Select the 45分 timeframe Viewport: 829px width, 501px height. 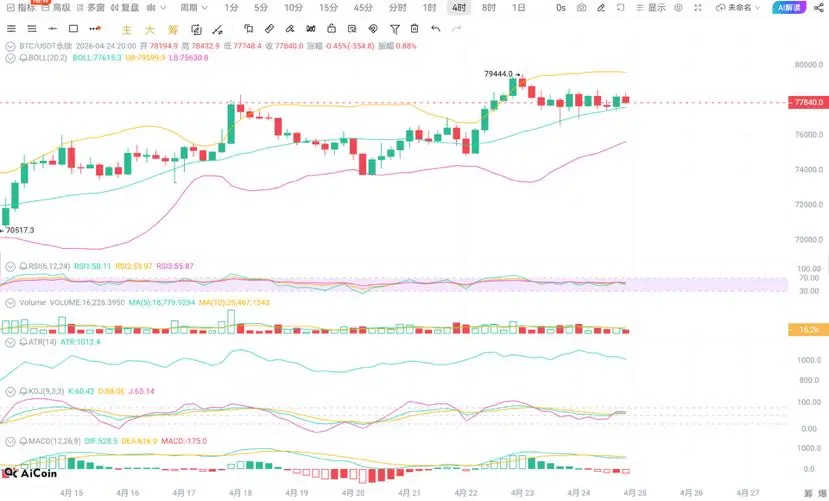[x=363, y=8]
